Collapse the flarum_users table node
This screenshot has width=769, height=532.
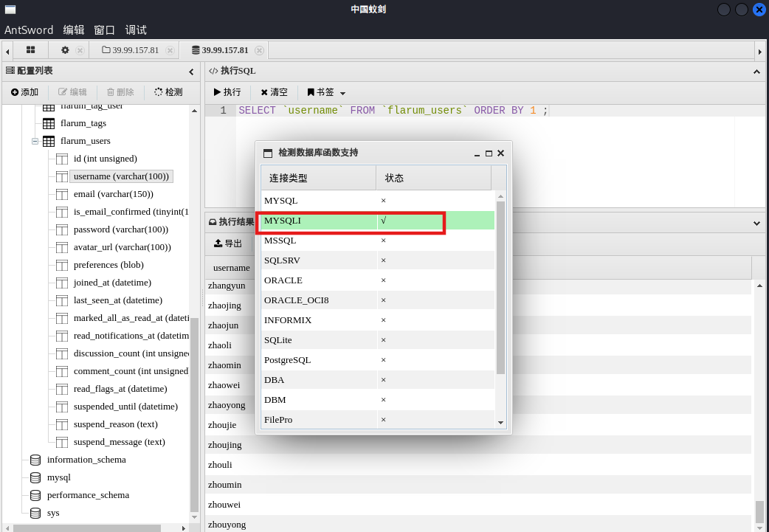point(35,141)
